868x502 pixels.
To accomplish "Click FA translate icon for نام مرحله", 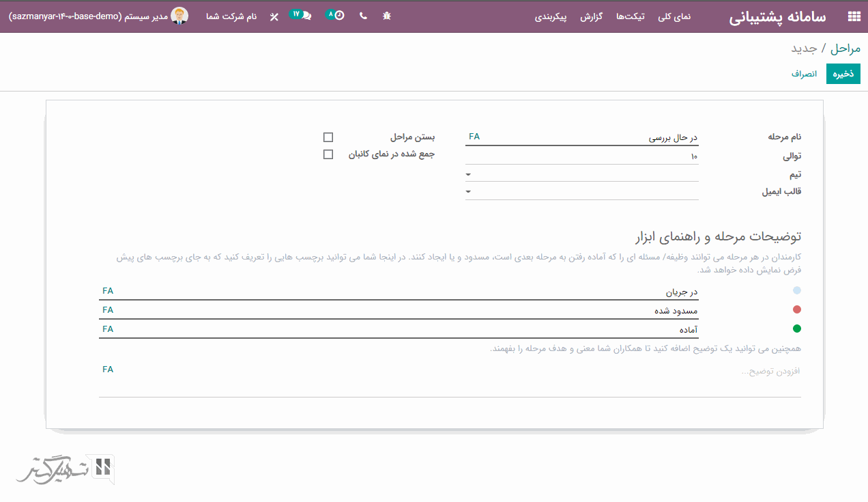I will pos(474,137).
